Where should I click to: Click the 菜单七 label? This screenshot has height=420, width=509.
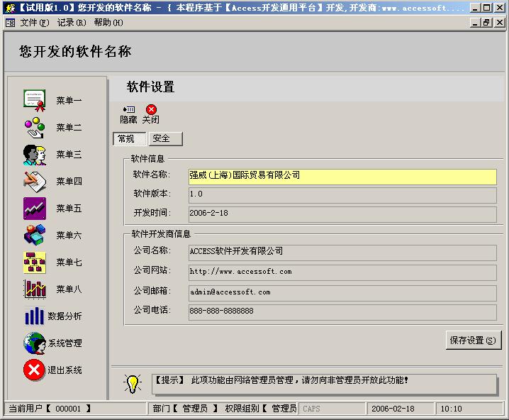[x=69, y=262]
